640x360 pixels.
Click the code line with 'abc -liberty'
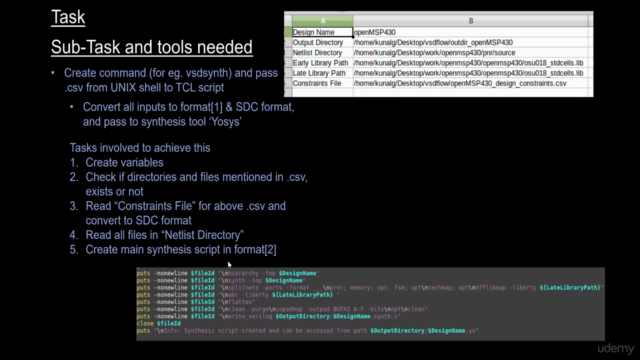238,295
